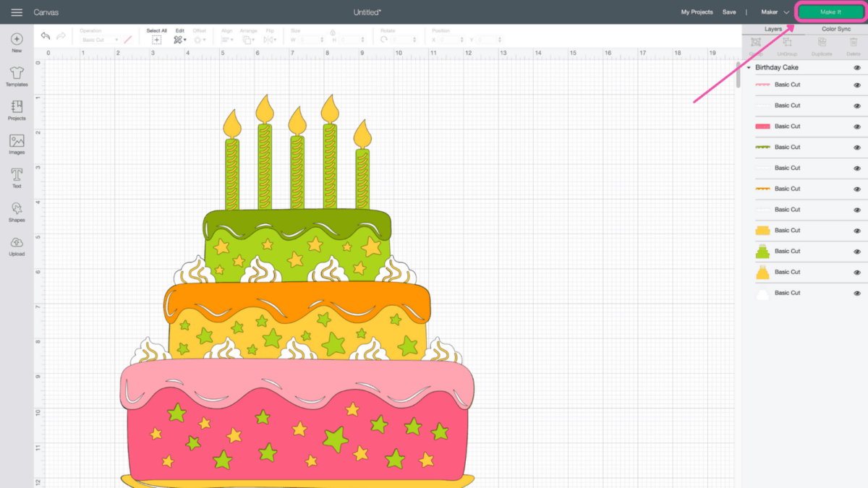Click the New project icon

click(17, 39)
